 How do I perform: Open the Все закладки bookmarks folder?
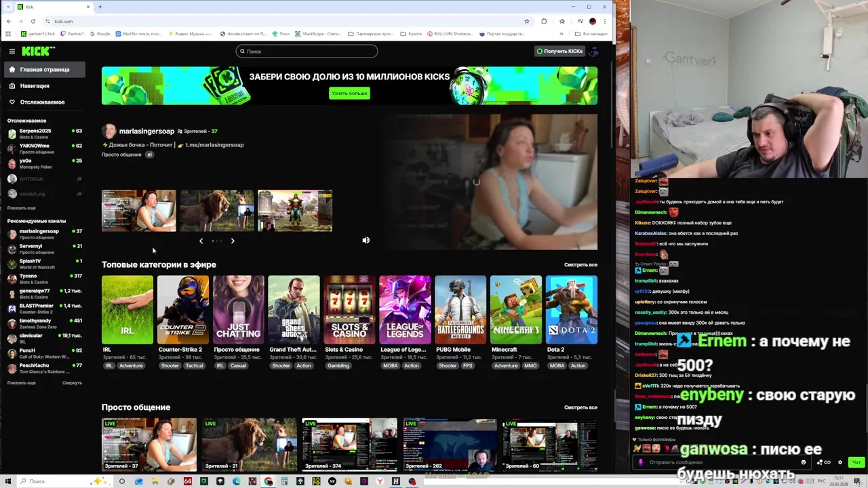click(x=591, y=34)
